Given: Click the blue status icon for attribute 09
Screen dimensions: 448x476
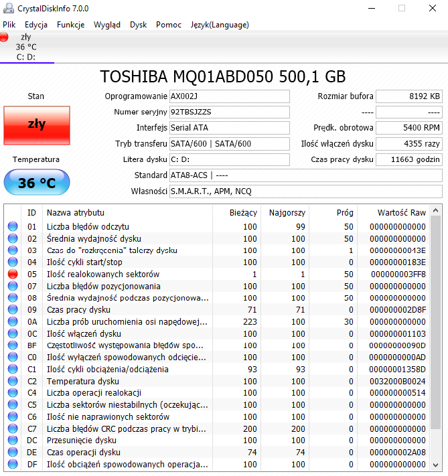Looking at the screenshot, I should tap(13, 310).
